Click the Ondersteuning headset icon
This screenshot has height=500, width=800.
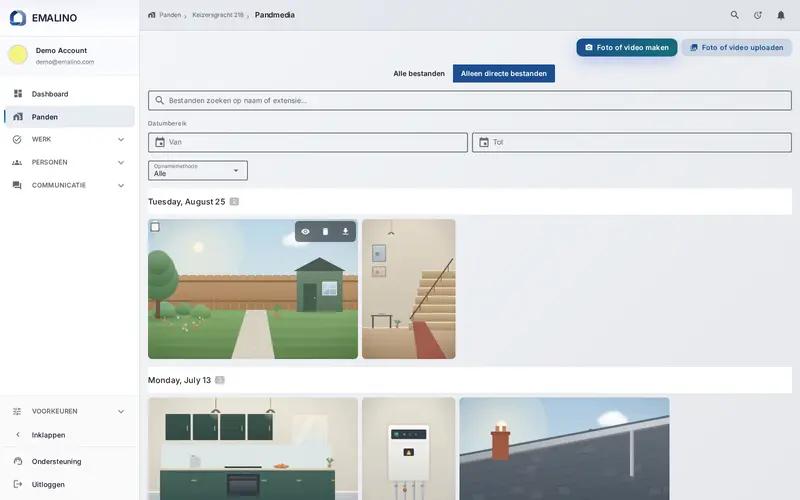click(18, 461)
